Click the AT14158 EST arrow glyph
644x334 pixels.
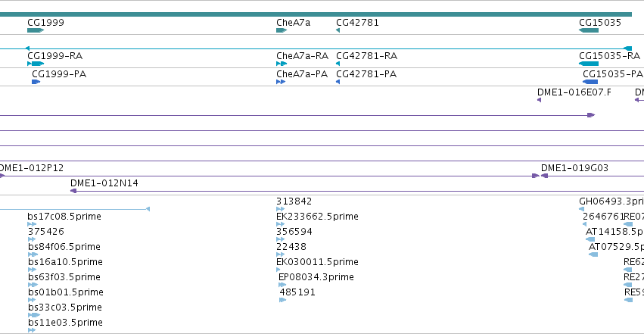pyautogui.click(x=590, y=239)
